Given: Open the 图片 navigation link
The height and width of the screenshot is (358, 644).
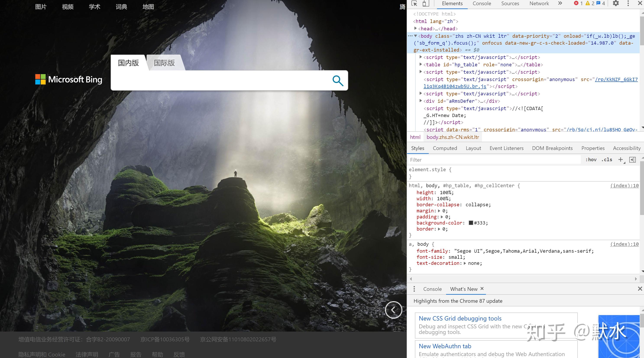Looking at the screenshot, I should pos(41,7).
